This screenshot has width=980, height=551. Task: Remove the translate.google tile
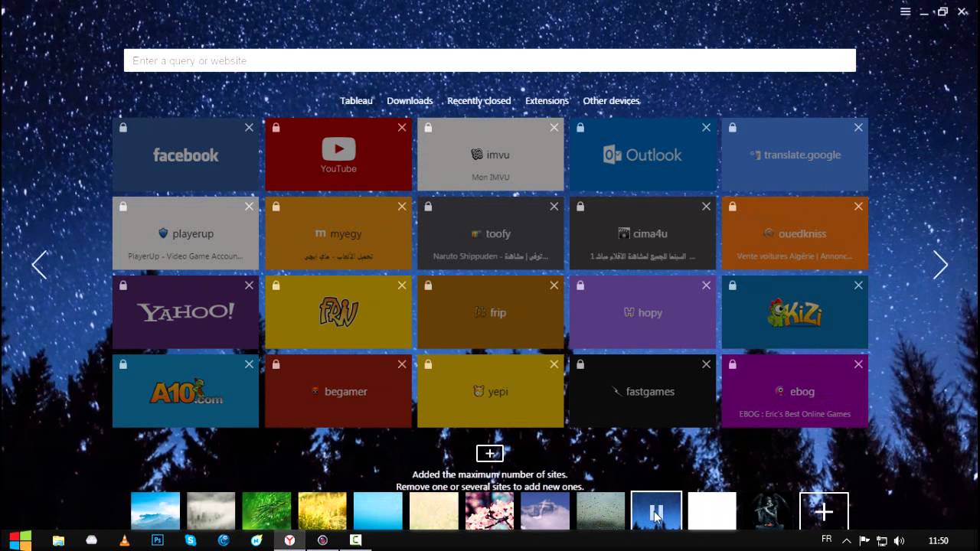click(x=858, y=128)
